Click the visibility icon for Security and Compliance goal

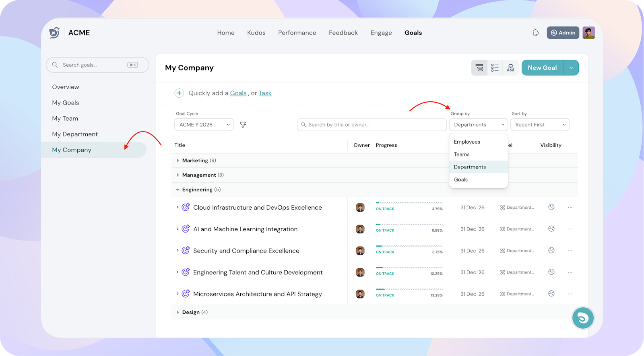pyautogui.click(x=551, y=250)
